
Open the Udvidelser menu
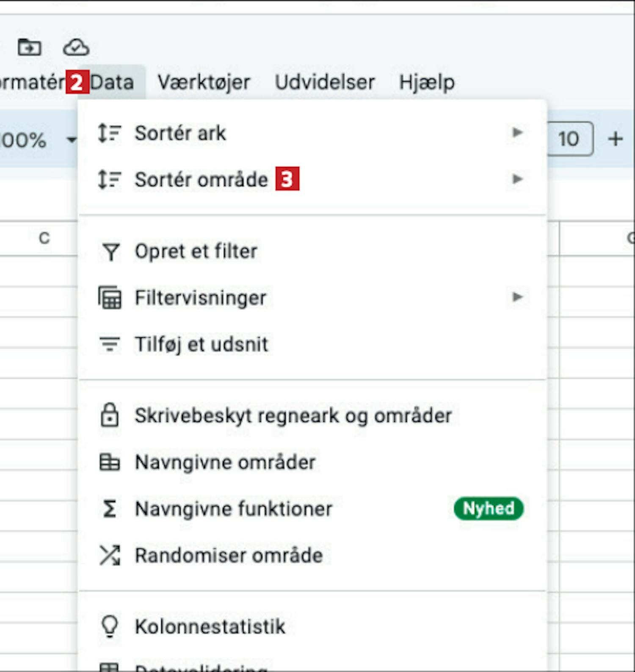325,82
